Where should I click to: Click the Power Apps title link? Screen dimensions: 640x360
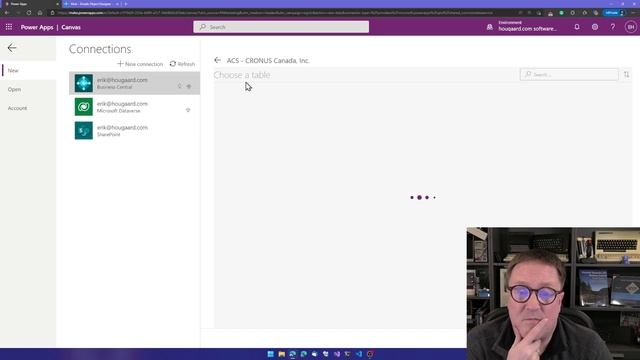click(x=37, y=27)
